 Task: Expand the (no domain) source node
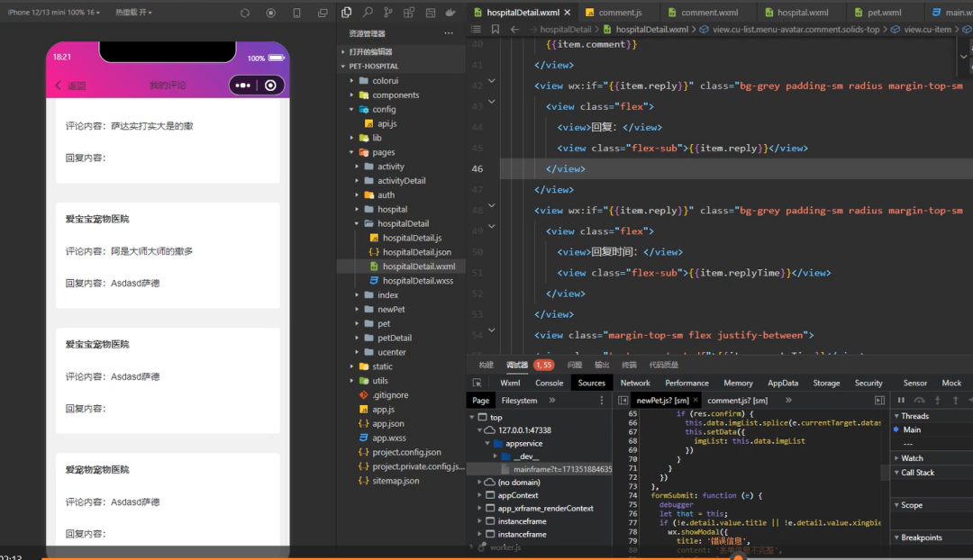click(x=479, y=482)
